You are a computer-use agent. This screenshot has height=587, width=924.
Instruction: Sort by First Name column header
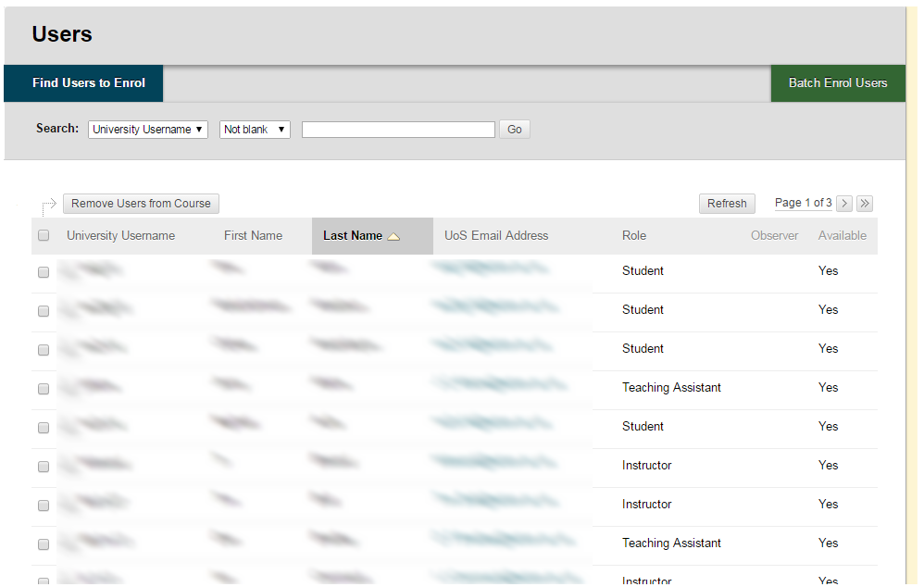[253, 236]
